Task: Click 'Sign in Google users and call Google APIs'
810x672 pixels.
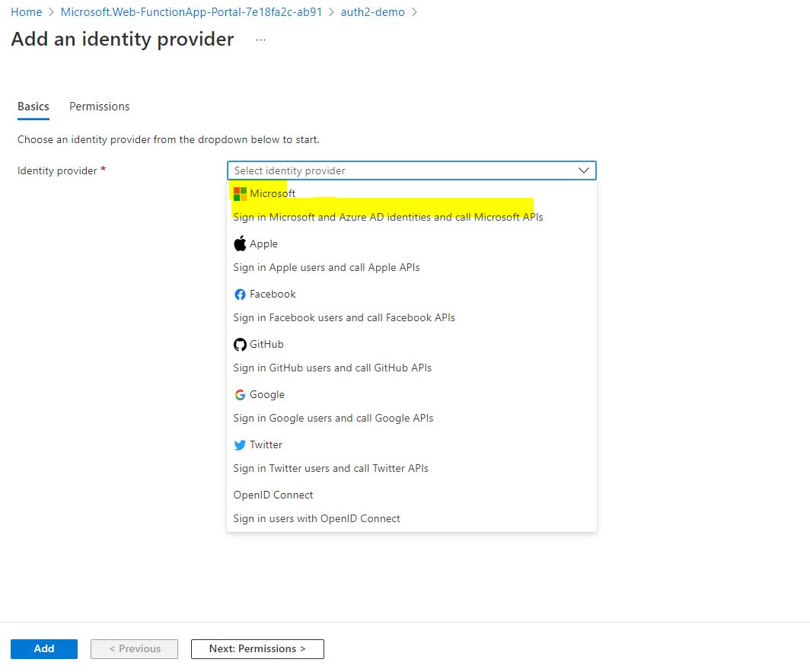Action: 333,418
